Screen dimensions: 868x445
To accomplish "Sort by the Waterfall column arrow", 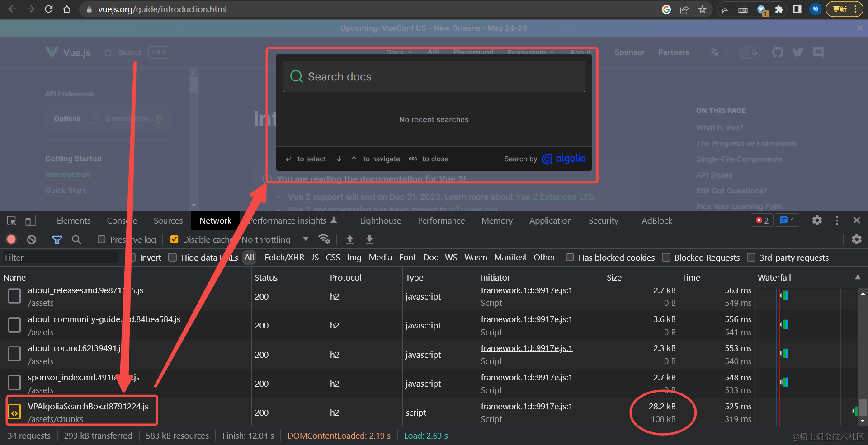I will click(x=857, y=277).
